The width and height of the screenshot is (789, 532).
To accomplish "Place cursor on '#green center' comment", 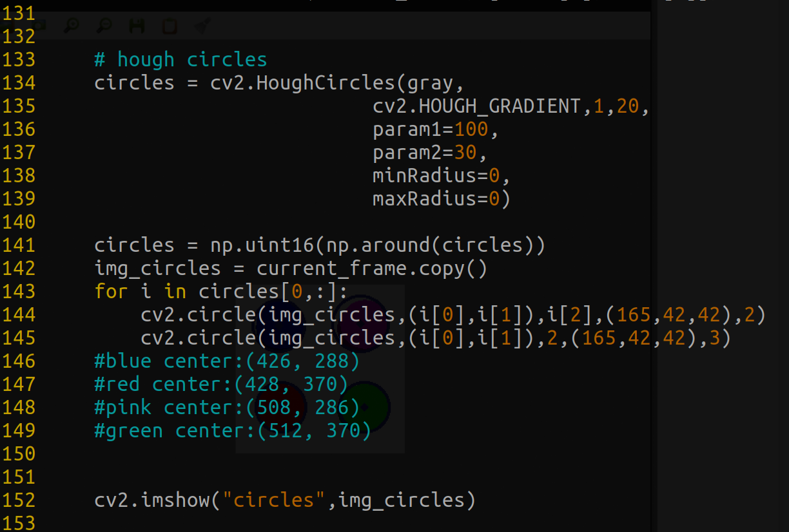I will click(x=232, y=431).
